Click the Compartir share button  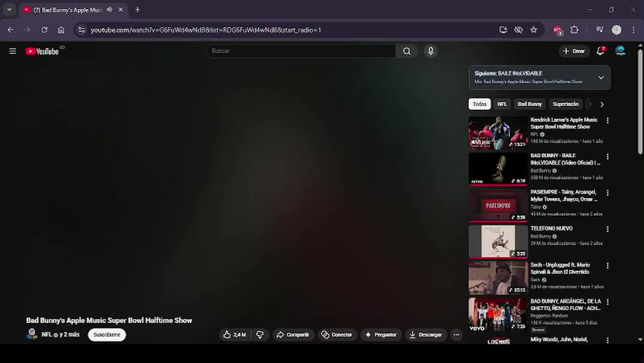pos(293,335)
